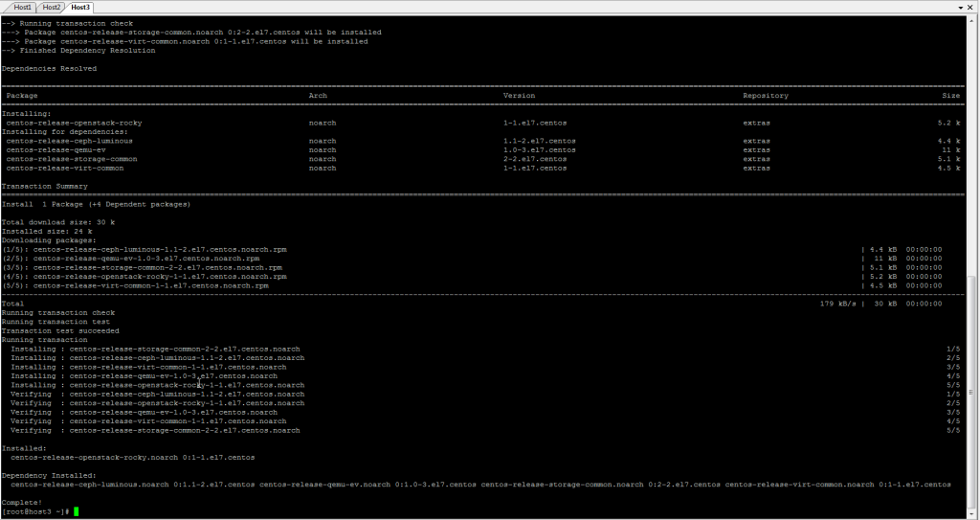Click the "Transaction test succeeded" line

pos(60,330)
